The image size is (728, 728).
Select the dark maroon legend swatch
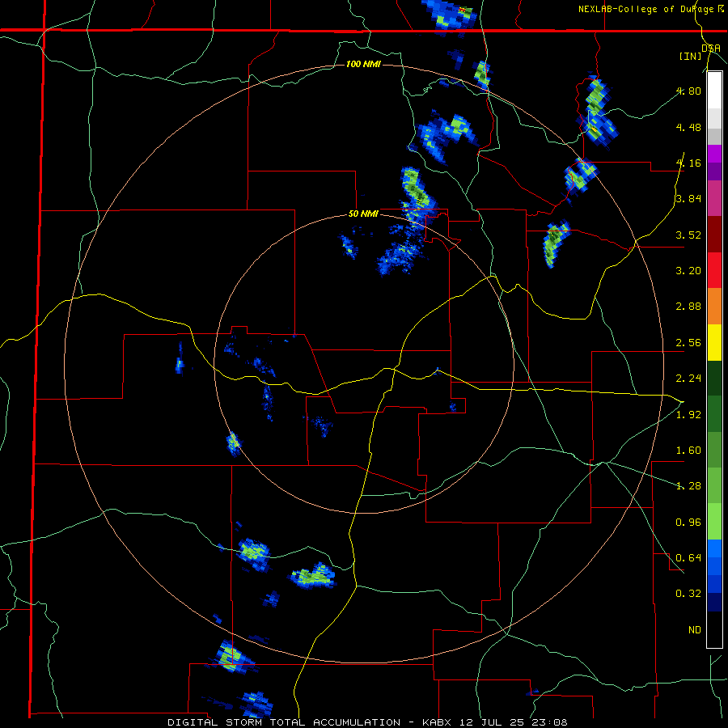pyautogui.click(x=714, y=235)
